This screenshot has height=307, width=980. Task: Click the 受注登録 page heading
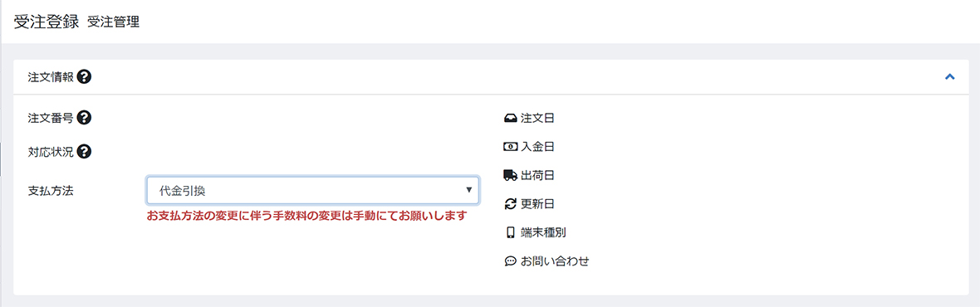pos(47,22)
